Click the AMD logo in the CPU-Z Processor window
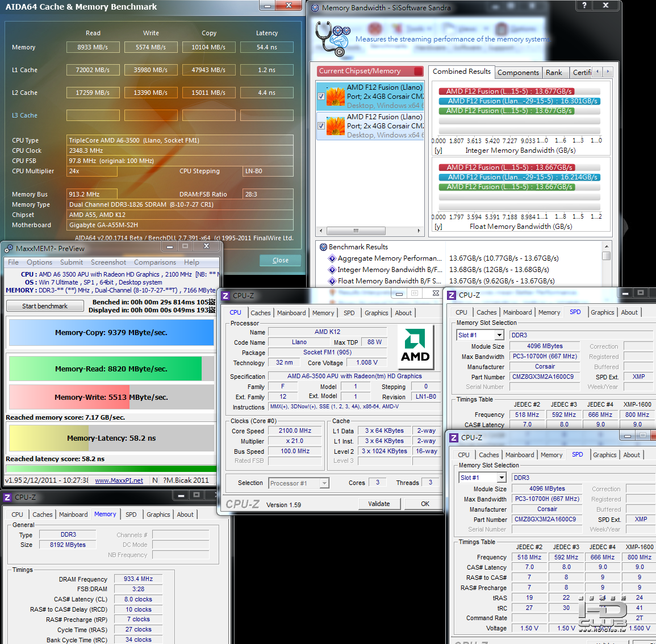The image size is (656, 644). pos(415,346)
